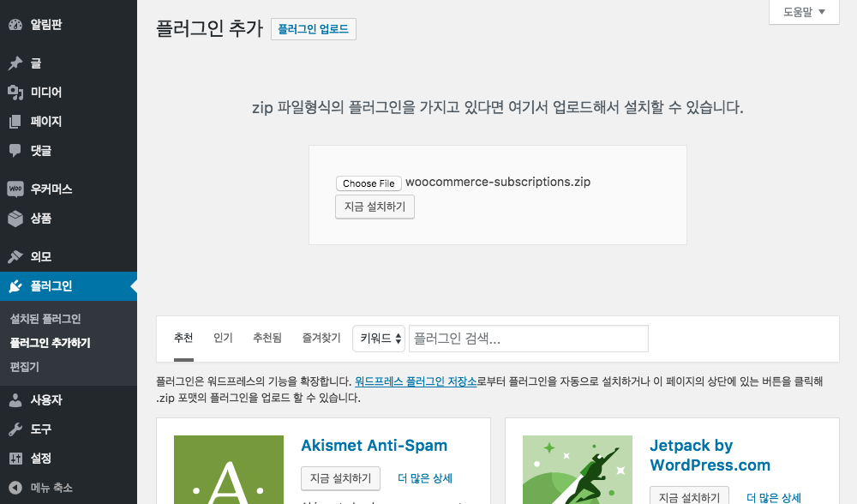Click the 사용자 users icon
Image resolution: width=857 pixels, height=504 pixels.
coord(15,400)
